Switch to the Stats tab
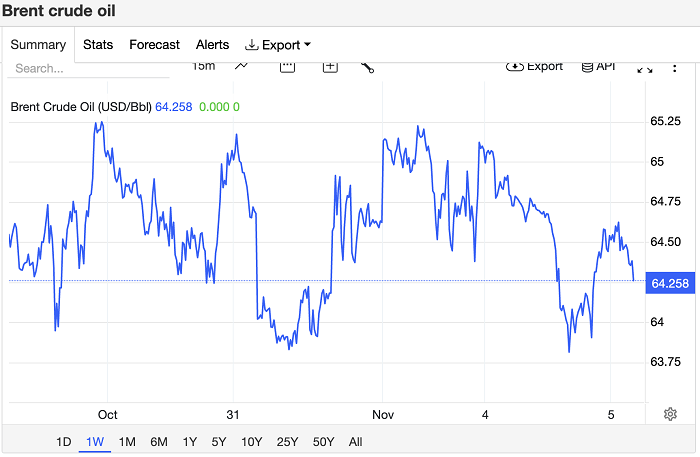 (98, 45)
